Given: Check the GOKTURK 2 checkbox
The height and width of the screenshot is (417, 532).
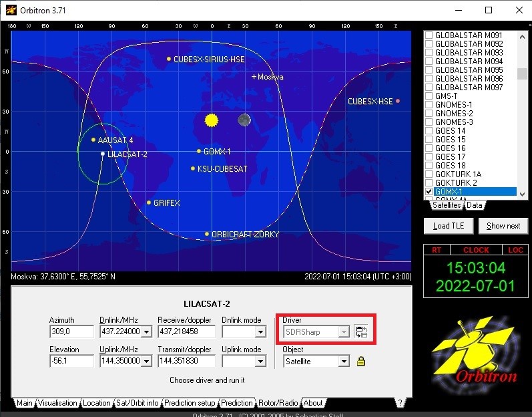Looking at the screenshot, I should point(429,182).
